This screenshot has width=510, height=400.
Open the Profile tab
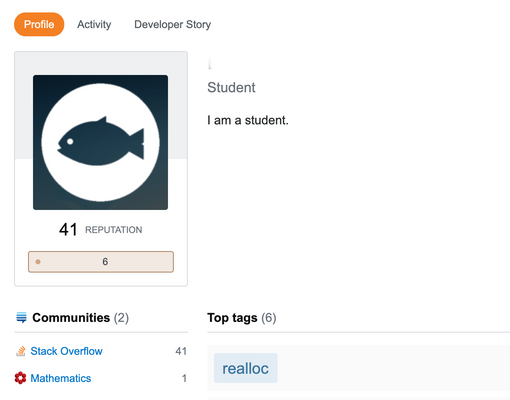pos(39,24)
